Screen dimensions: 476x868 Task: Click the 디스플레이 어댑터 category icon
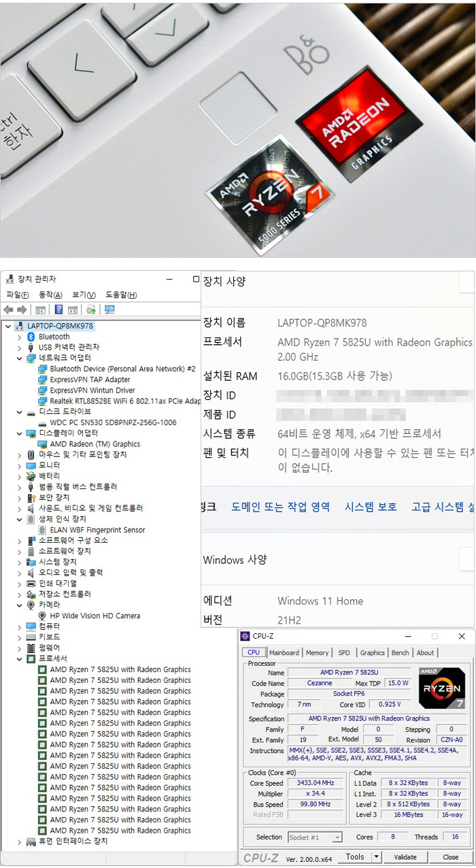(31, 433)
